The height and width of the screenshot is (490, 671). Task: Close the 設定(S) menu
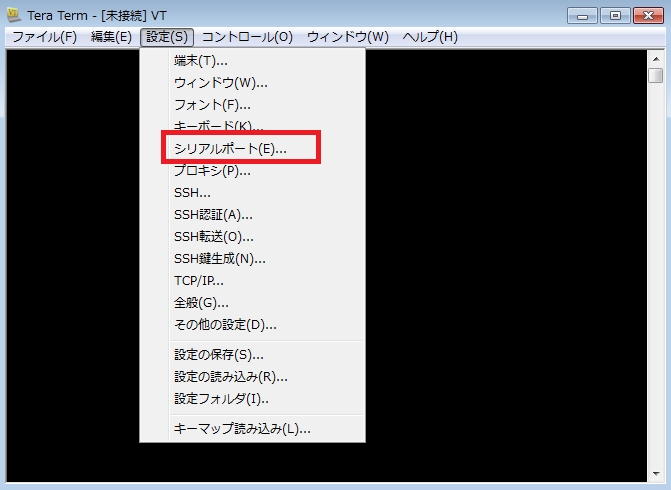[x=167, y=37]
